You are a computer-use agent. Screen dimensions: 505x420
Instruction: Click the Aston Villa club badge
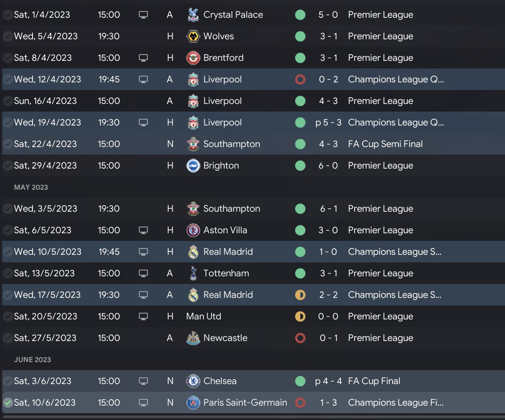pos(193,230)
